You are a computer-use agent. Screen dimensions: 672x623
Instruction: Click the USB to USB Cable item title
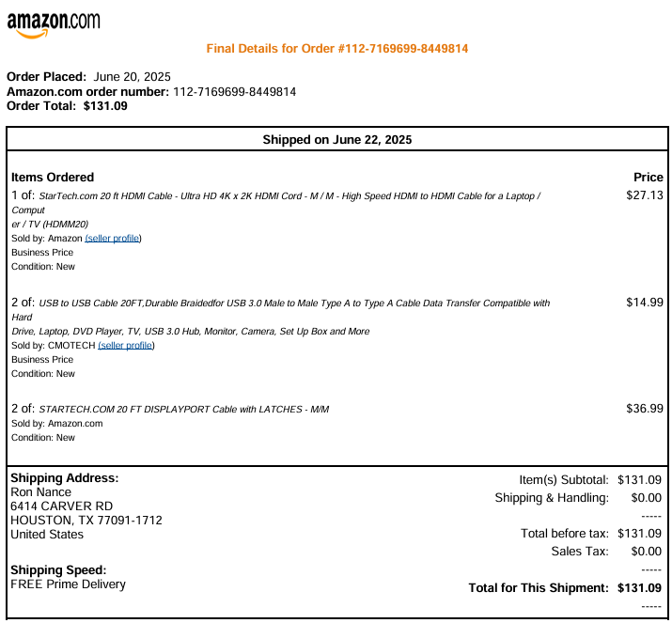pyautogui.click(x=281, y=317)
